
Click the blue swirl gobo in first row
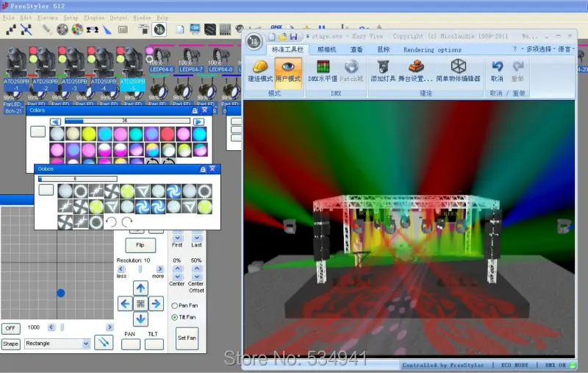click(x=173, y=191)
